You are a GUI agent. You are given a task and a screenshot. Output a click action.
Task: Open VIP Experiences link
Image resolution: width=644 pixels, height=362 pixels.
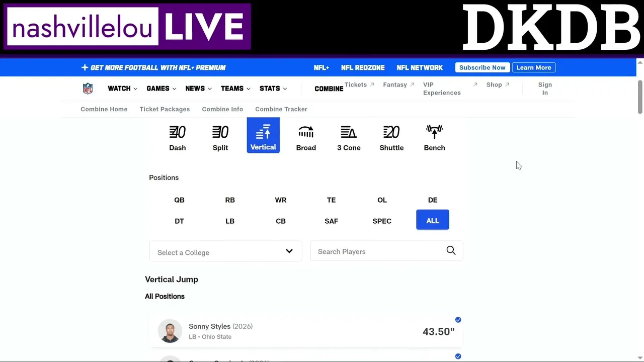coord(450,88)
